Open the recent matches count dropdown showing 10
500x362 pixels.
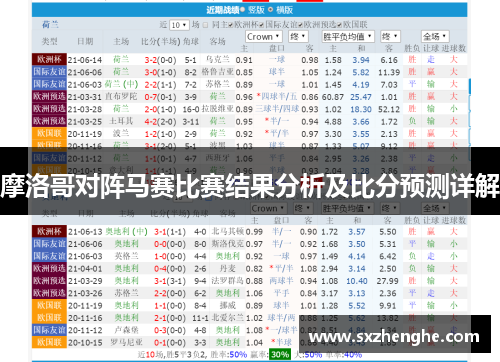[x=179, y=25]
